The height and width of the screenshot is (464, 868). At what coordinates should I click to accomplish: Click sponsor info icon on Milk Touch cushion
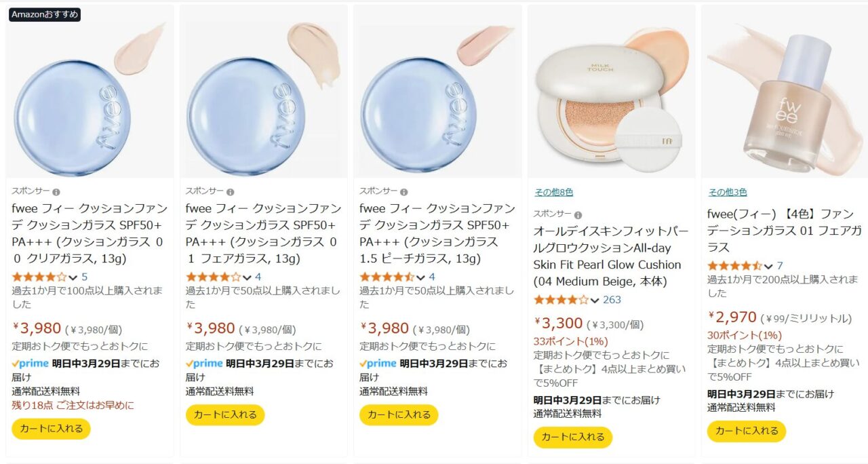tap(578, 215)
